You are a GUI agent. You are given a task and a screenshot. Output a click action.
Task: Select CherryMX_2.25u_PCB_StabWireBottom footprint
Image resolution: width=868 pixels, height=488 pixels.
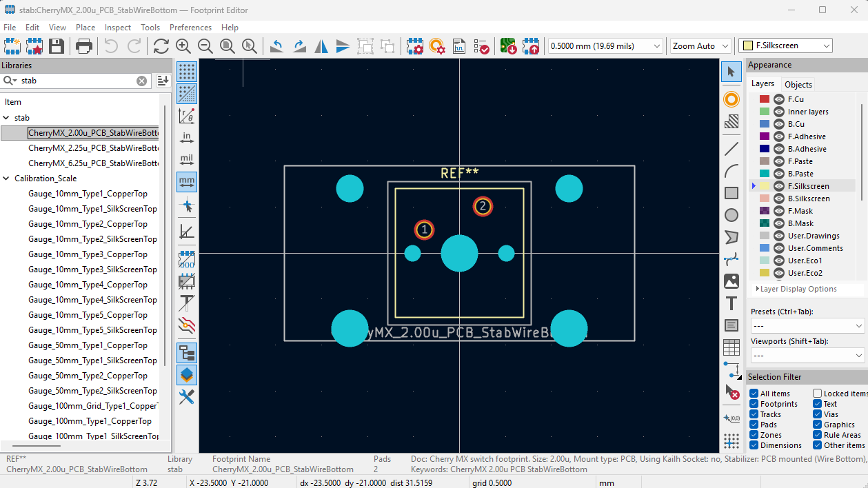coord(94,148)
